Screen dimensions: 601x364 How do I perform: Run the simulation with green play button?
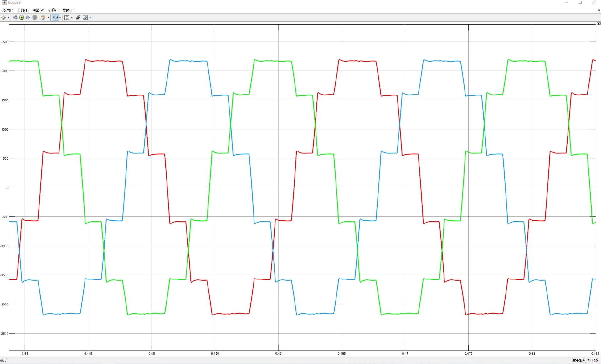[22, 18]
